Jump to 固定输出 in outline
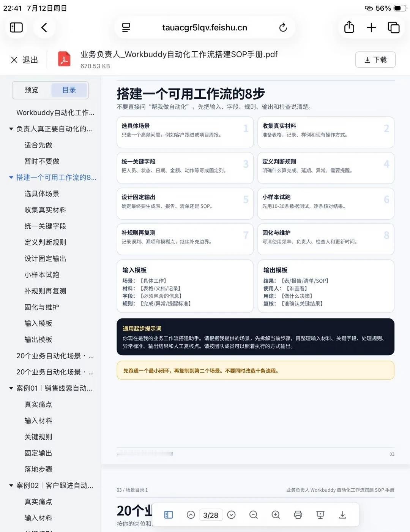Screen dimensions: 410x532 click(38, 453)
